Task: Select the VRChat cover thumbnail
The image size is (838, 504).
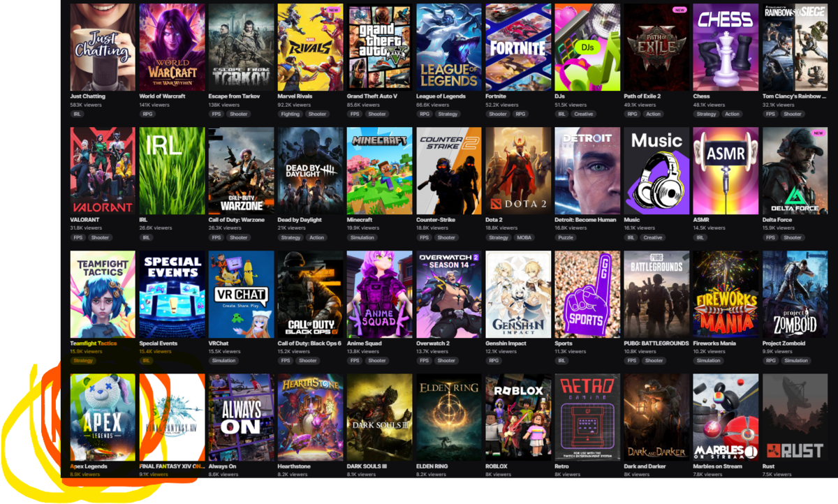Action: pyautogui.click(x=241, y=294)
